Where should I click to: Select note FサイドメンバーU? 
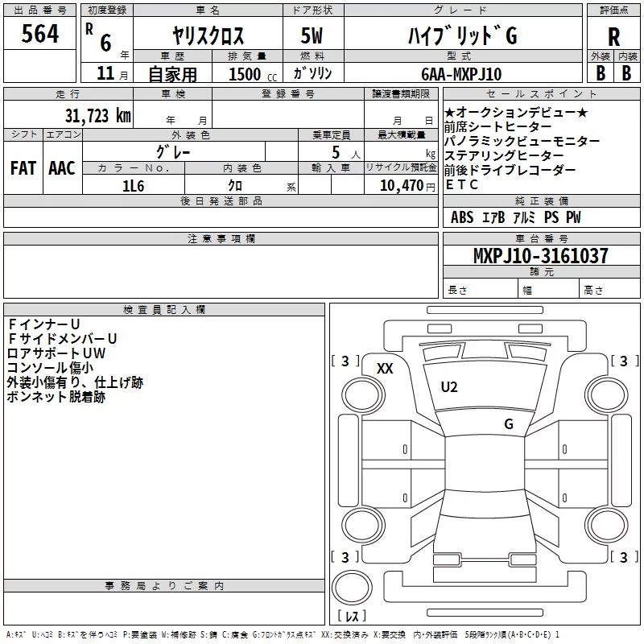[x=63, y=338]
